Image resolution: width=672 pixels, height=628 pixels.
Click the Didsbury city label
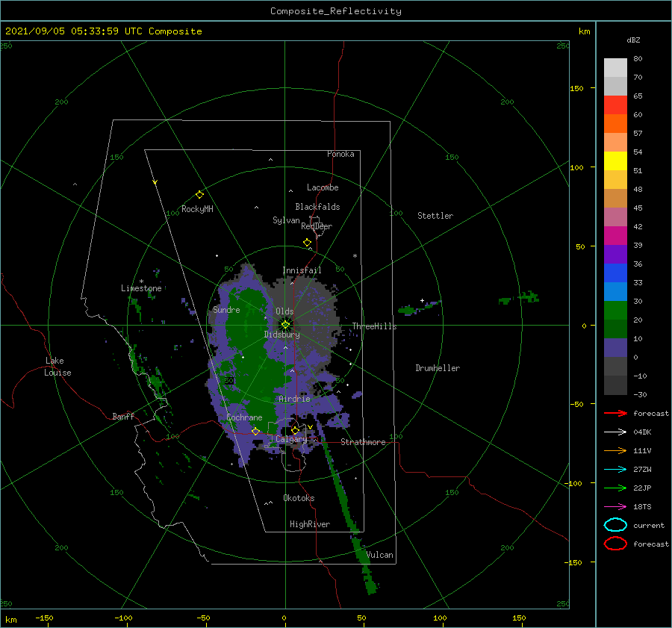(282, 335)
